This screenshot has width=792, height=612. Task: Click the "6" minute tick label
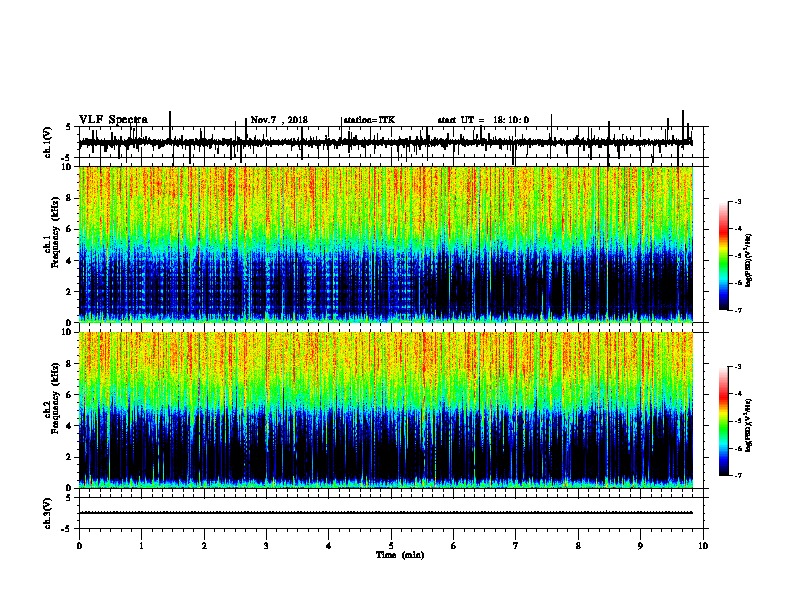coord(454,546)
